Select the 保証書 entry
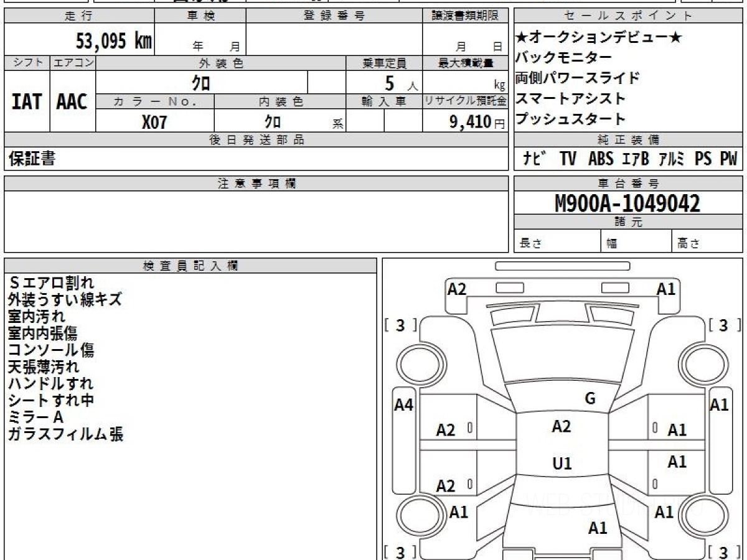747x560 pixels. 32,159
